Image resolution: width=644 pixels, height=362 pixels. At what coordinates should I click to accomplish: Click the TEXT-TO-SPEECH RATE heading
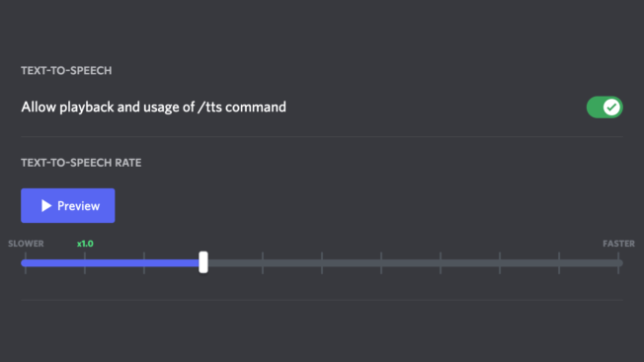pos(81,163)
